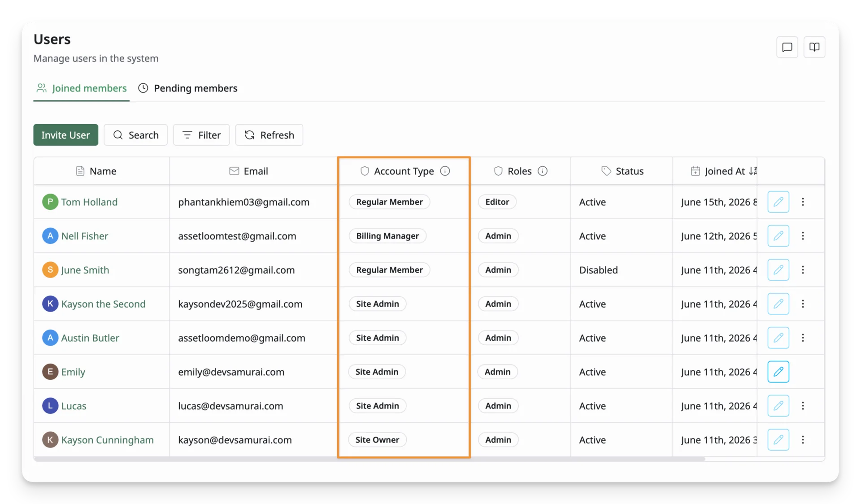Refresh the users list
The width and height of the screenshot is (861, 504).
tap(269, 135)
